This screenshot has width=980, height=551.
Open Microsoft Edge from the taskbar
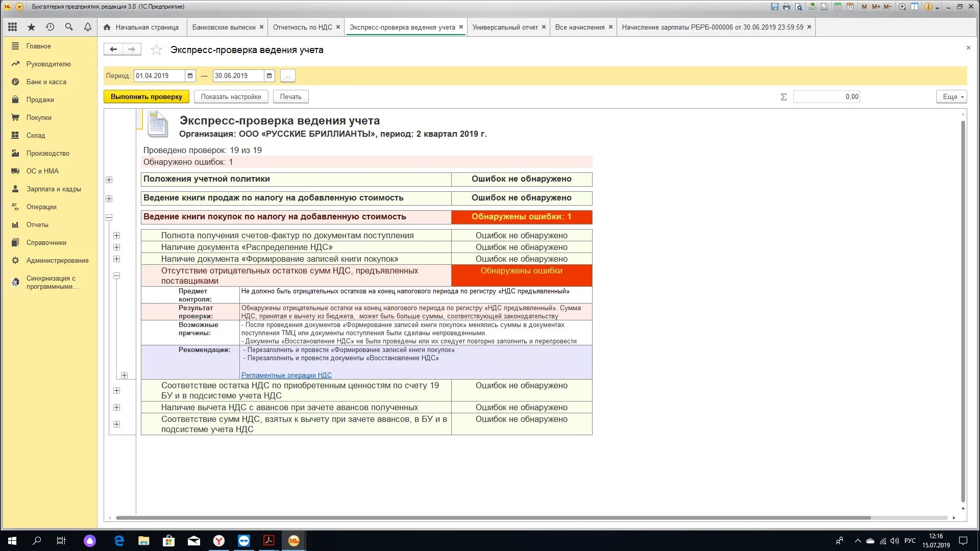tap(119, 541)
